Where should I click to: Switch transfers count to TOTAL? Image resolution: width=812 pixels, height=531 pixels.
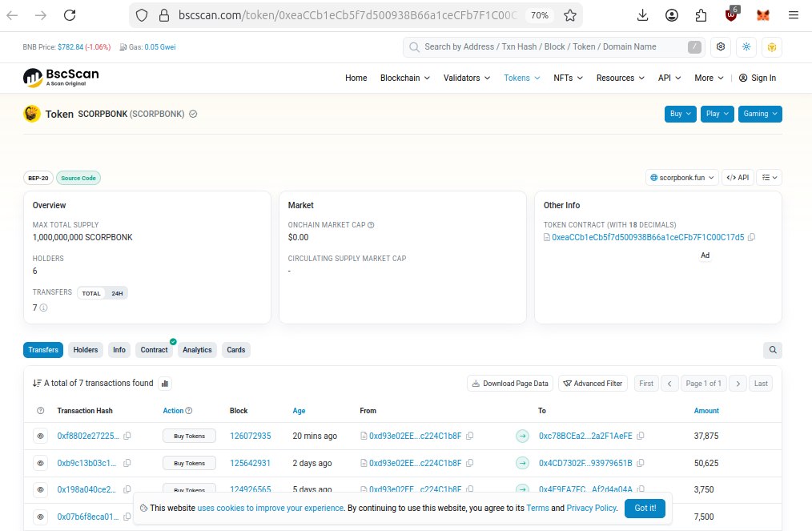tap(91, 293)
